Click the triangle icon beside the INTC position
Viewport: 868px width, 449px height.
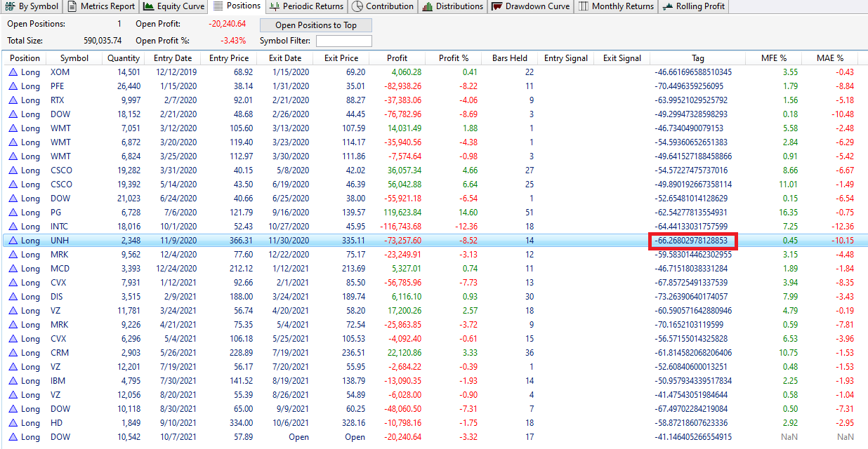(x=13, y=227)
